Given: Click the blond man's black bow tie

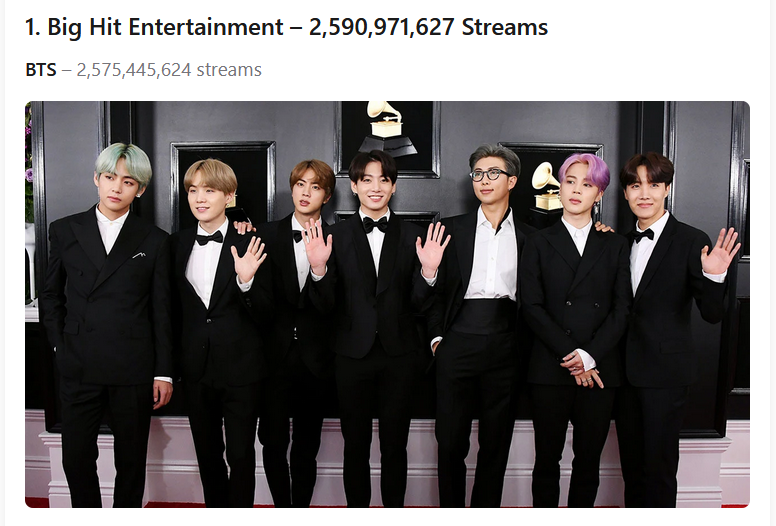Looking at the screenshot, I should pyautogui.click(x=209, y=239).
